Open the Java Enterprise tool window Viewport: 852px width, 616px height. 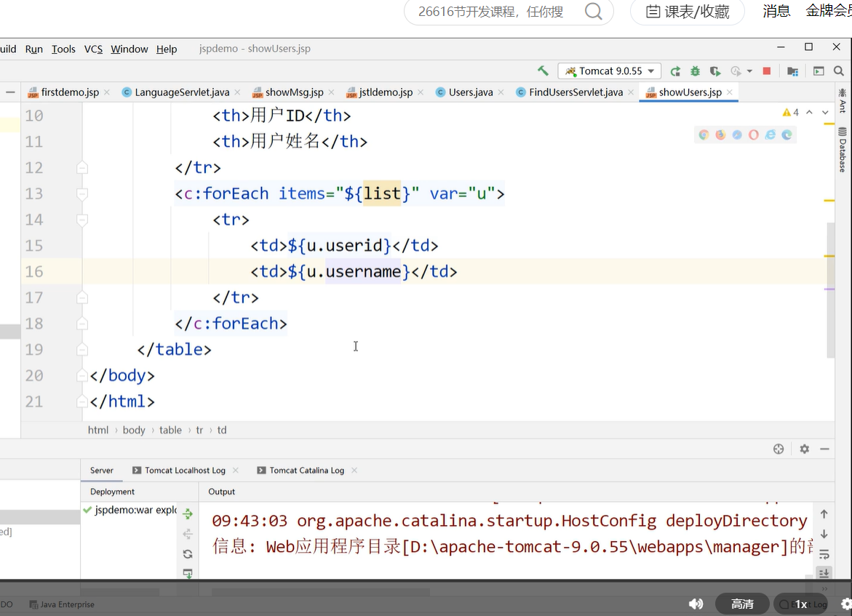(x=62, y=604)
